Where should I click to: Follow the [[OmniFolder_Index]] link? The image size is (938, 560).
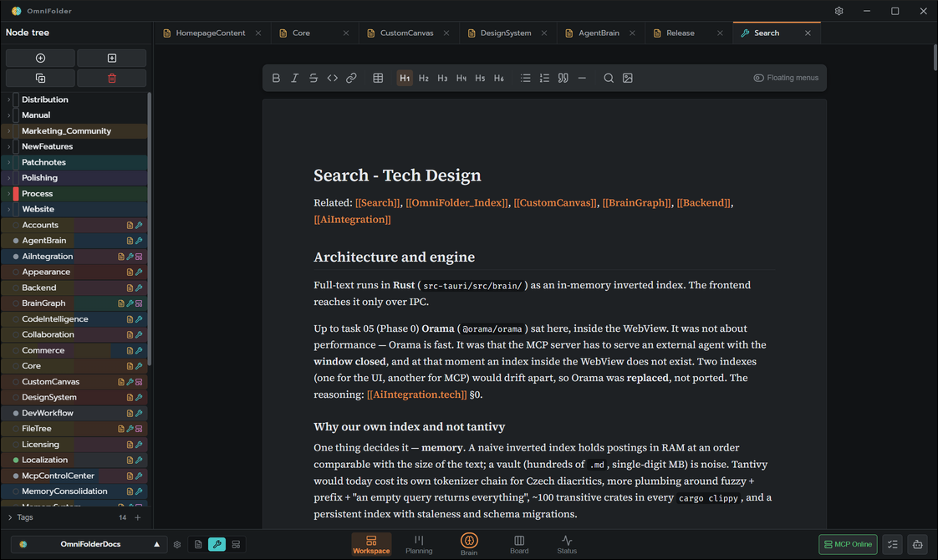(x=457, y=203)
